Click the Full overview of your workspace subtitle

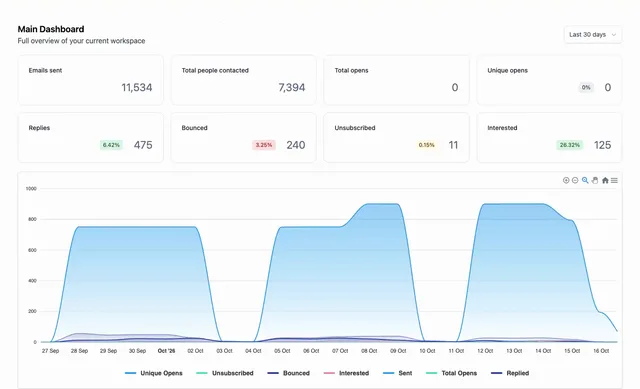[81, 41]
